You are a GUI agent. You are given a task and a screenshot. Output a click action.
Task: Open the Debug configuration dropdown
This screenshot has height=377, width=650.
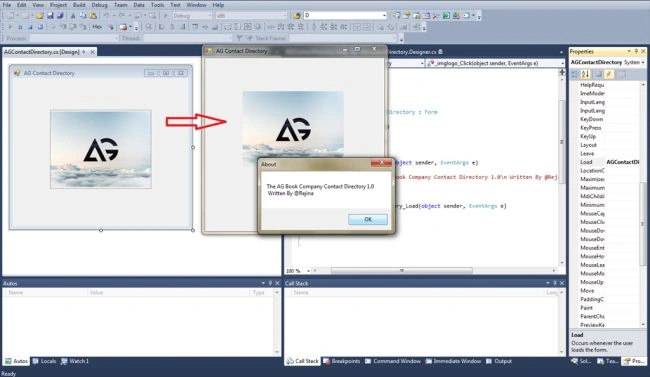(x=192, y=16)
